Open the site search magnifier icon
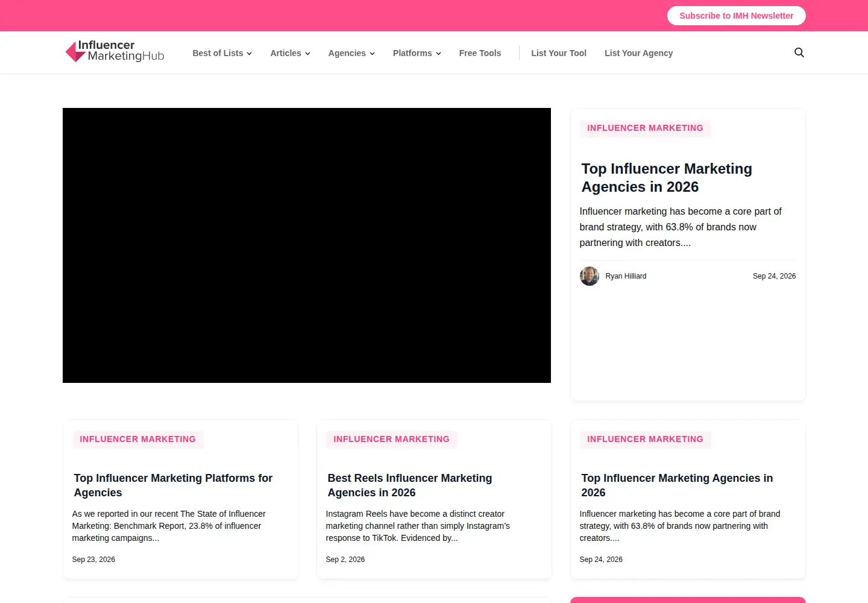This screenshot has height=603, width=868. pyautogui.click(x=799, y=52)
